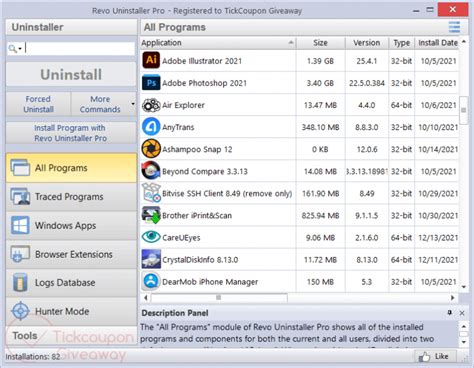Select the DearMob iPhone Manager name

click(210, 282)
